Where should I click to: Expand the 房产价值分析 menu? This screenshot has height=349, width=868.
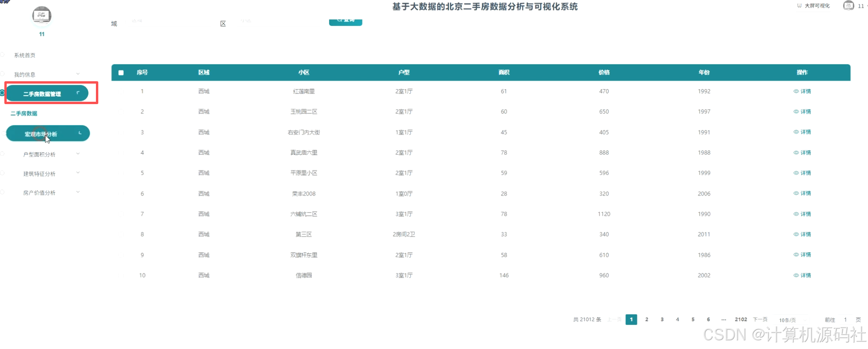tap(51, 193)
